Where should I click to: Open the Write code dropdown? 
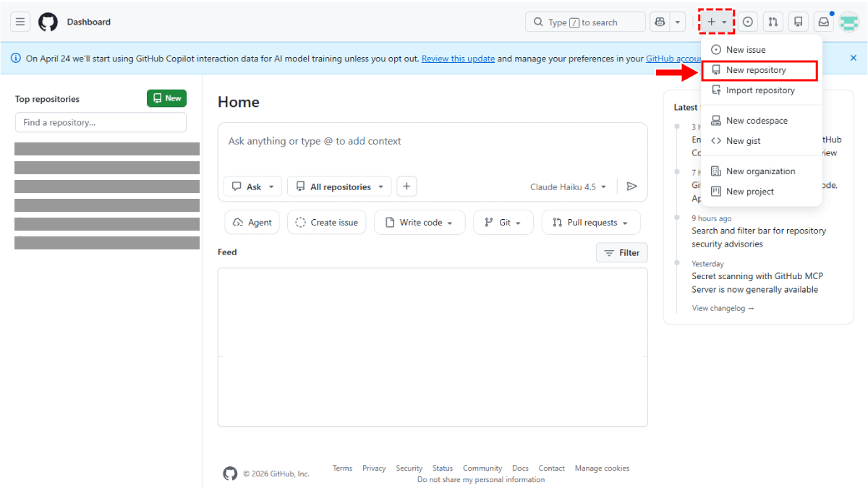(x=420, y=223)
